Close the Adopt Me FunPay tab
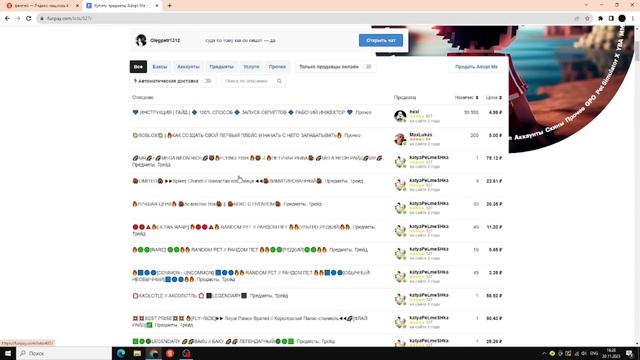Image resolution: width=640 pixels, height=360 pixels. tap(157, 6)
